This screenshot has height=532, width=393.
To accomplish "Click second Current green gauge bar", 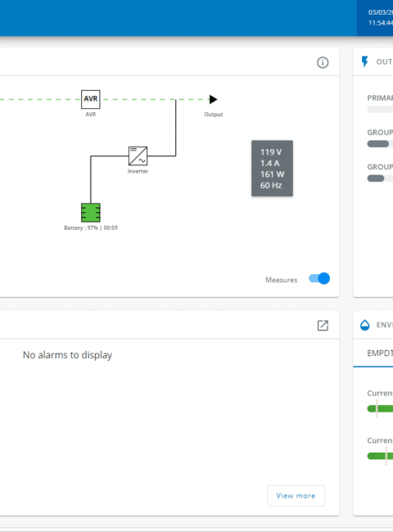I will pyautogui.click(x=380, y=456).
